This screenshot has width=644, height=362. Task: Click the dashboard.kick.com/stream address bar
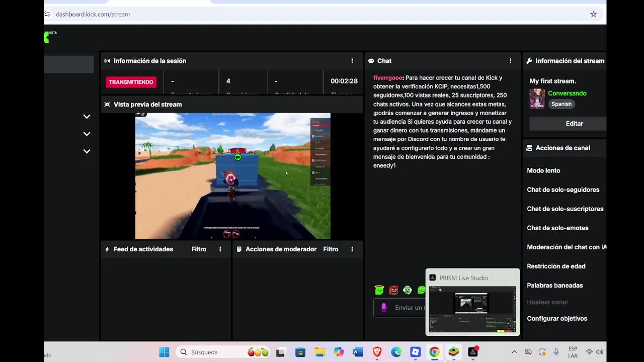tap(93, 14)
